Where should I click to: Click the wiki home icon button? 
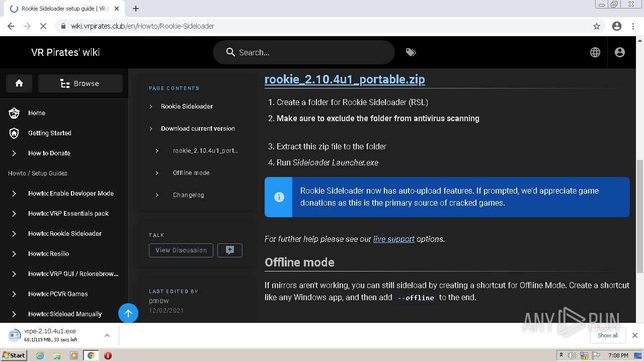click(19, 83)
